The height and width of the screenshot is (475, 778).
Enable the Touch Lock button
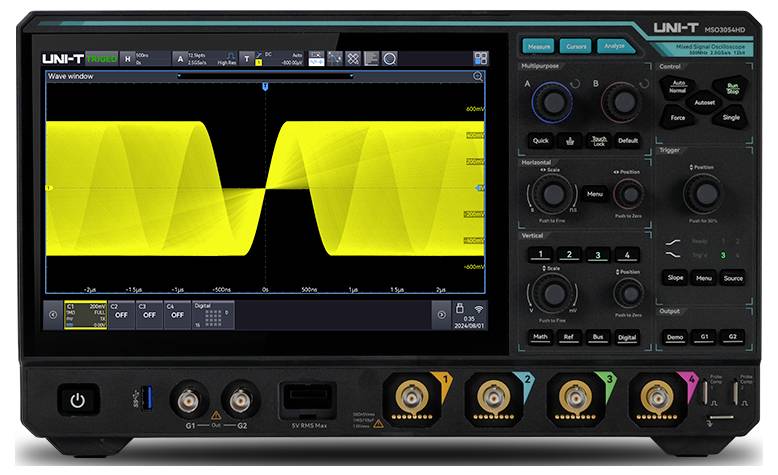[598, 141]
